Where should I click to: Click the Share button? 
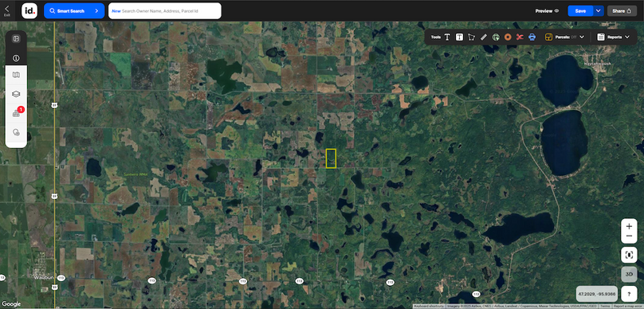tap(622, 11)
